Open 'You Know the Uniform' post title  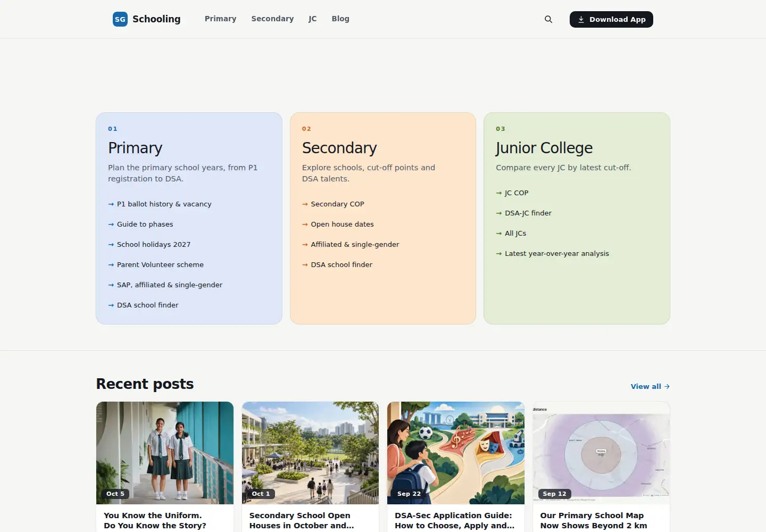155,521
